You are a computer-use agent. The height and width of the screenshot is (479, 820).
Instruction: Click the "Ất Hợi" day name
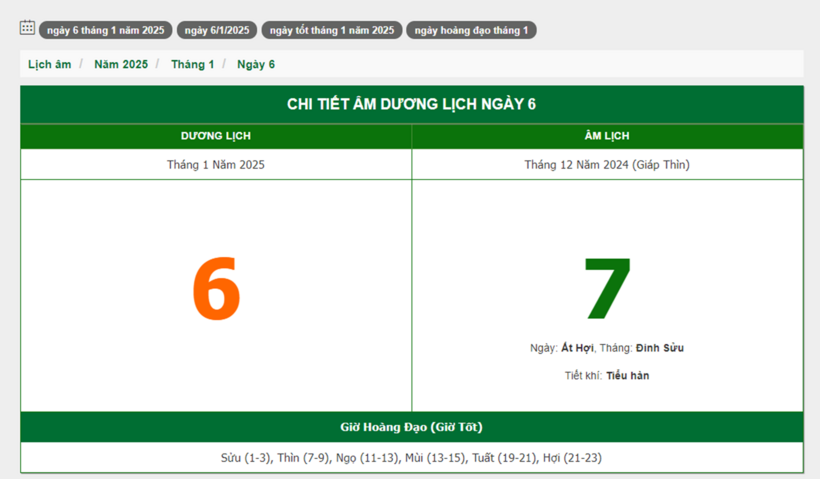click(x=577, y=348)
